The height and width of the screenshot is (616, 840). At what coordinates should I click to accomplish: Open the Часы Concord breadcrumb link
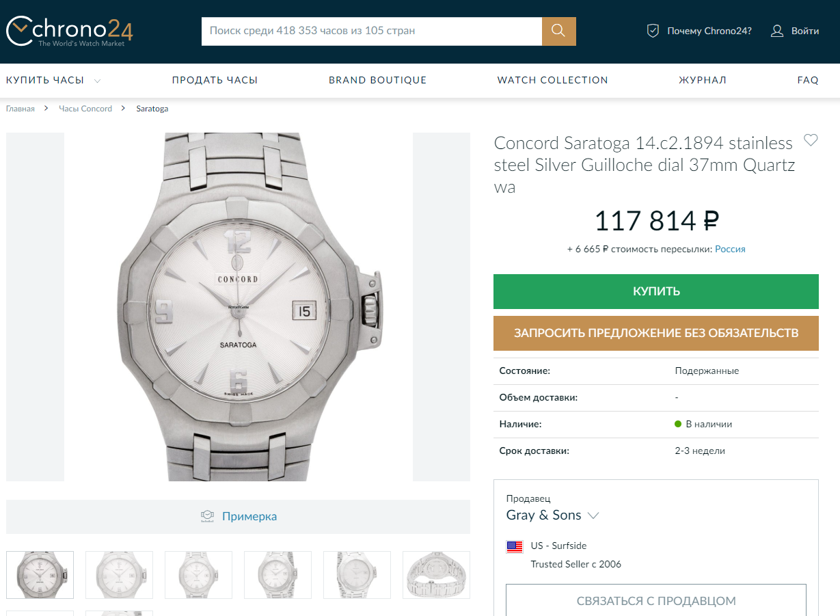pyautogui.click(x=85, y=109)
